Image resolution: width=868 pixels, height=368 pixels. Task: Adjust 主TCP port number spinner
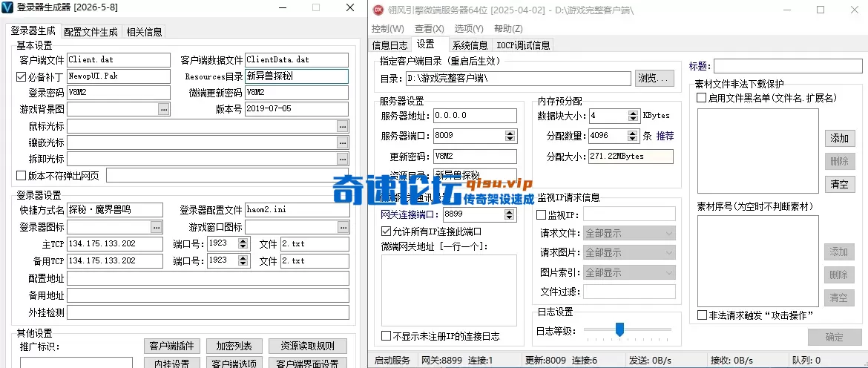pos(243,243)
